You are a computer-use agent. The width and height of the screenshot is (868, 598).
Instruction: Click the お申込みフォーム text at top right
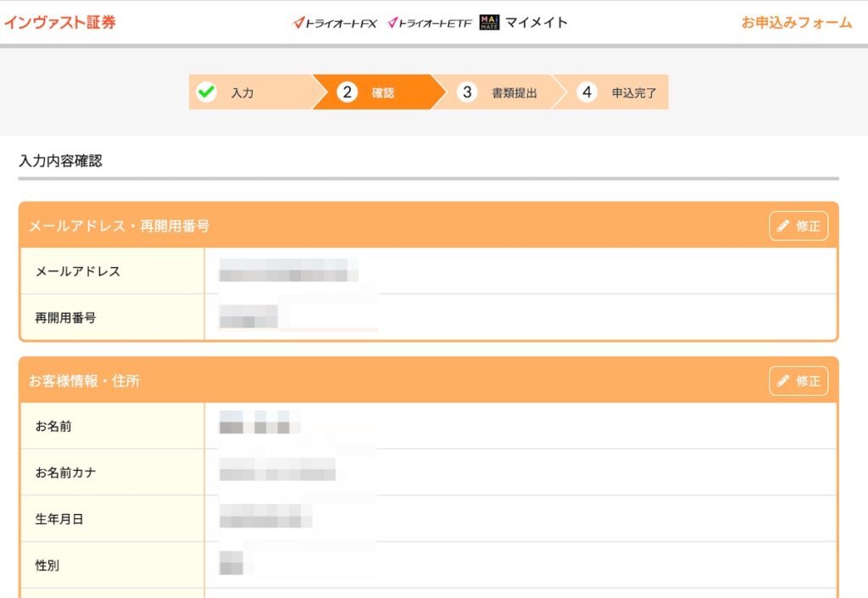point(796,23)
